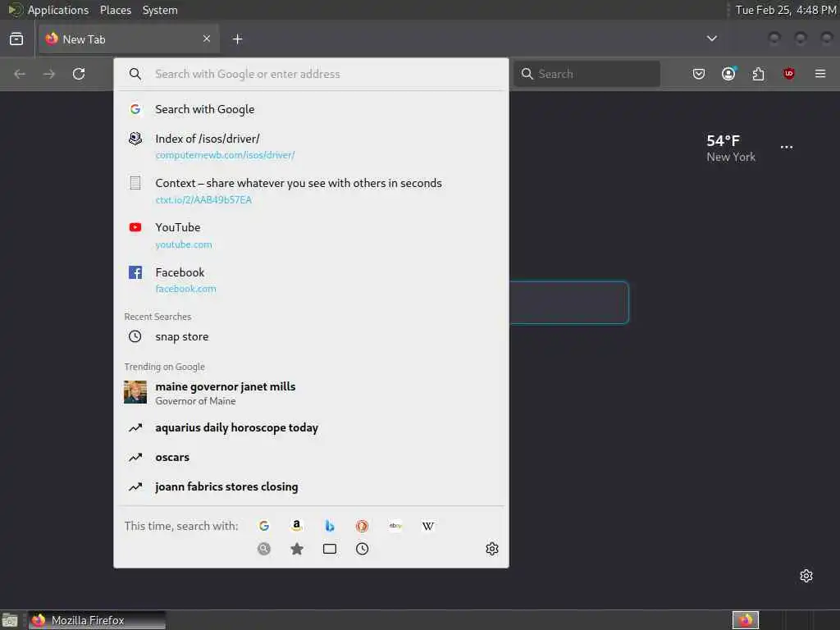Expand the list all tabs chevron
840x630 pixels.
pos(711,39)
